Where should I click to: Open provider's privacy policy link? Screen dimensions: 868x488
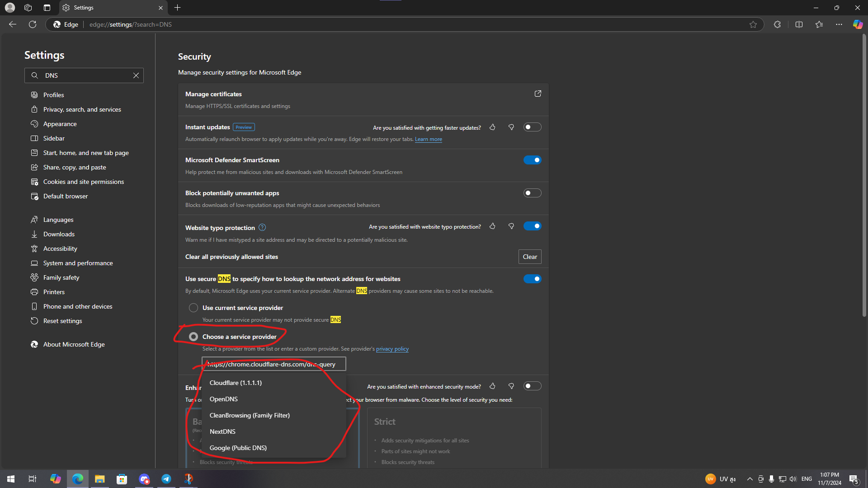392,349
